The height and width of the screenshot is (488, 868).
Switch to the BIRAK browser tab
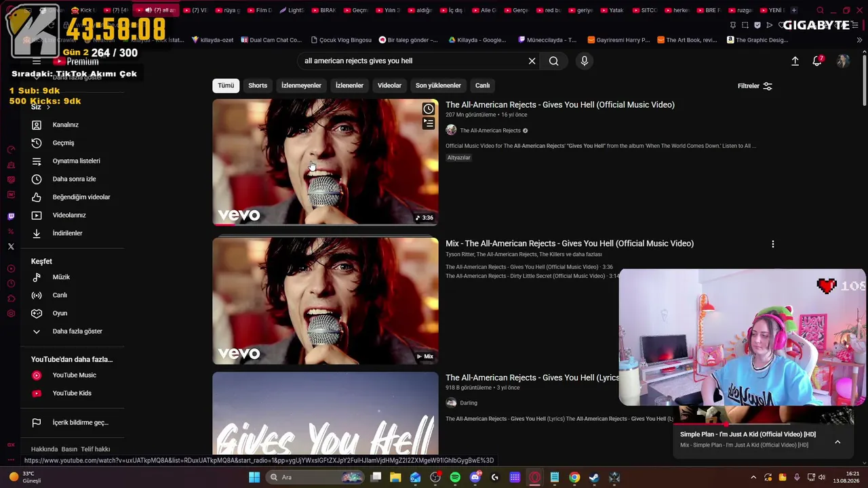pos(324,10)
